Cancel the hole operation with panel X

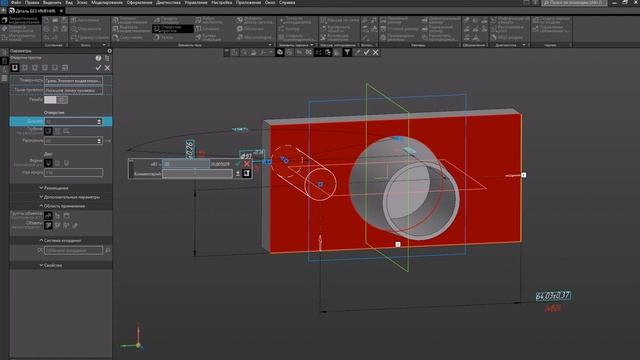[x=107, y=68]
